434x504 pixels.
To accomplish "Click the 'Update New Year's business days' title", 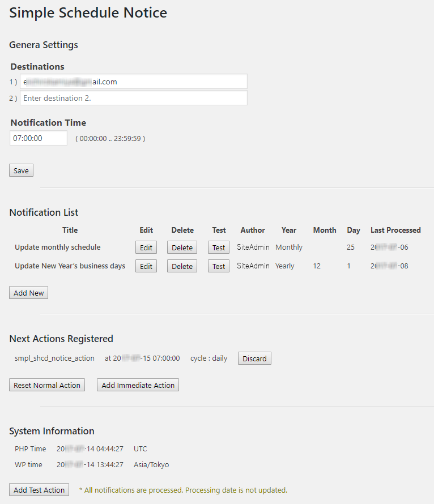I will 70,266.
